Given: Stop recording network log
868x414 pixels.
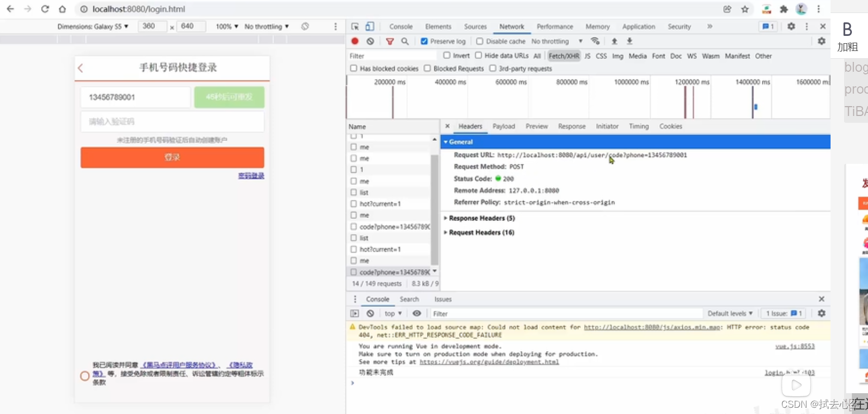Looking at the screenshot, I should [x=355, y=41].
